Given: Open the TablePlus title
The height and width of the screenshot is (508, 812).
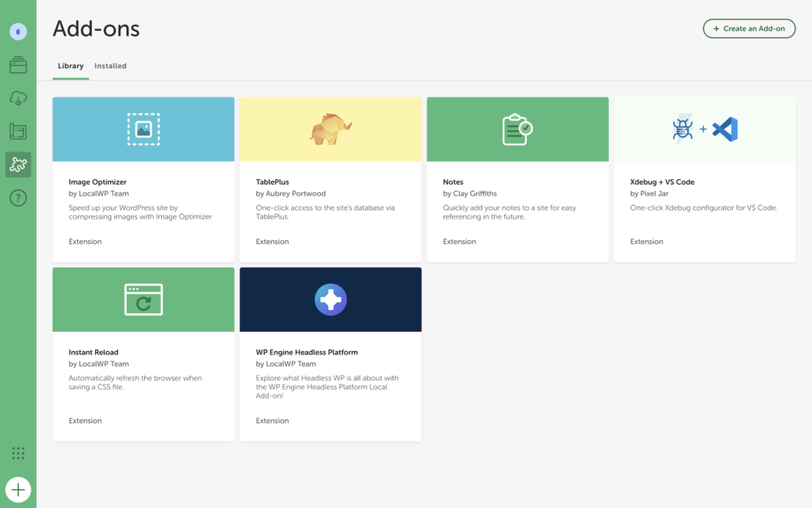Looking at the screenshot, I should pos(273,182).
